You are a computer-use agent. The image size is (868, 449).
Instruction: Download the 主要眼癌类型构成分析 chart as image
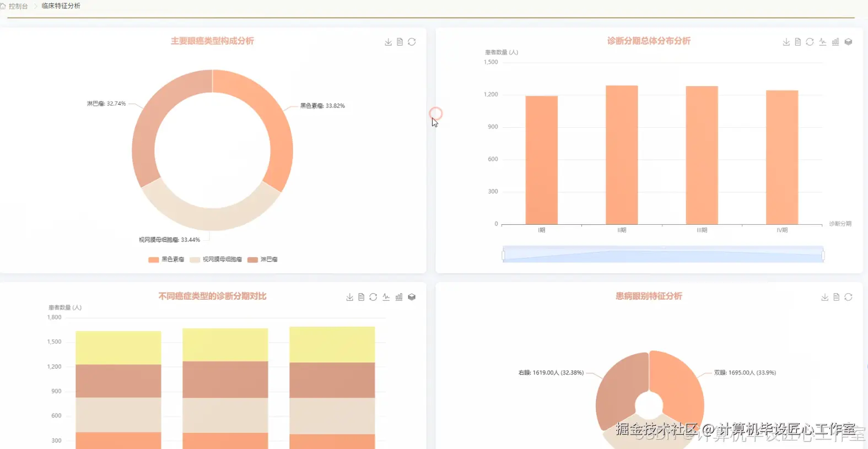(388, 42)
